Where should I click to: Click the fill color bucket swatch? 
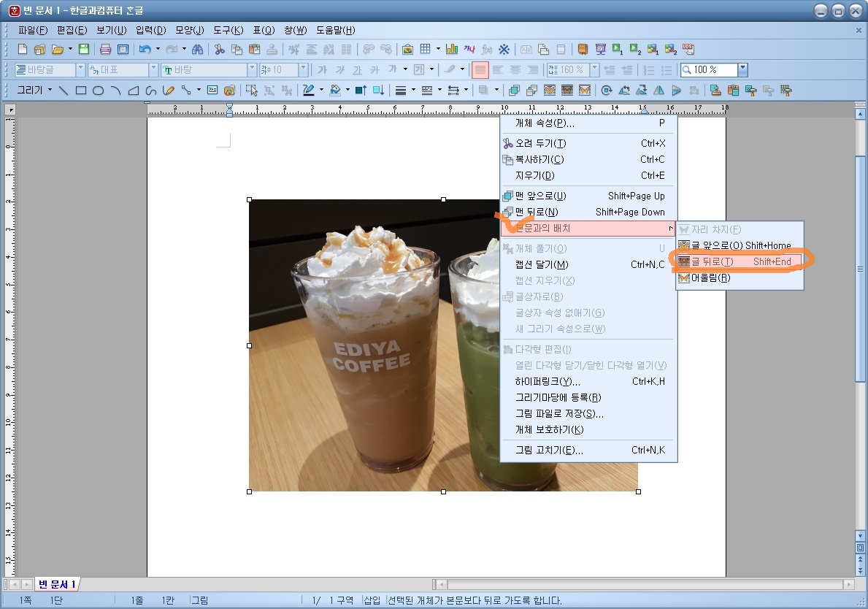[x=335, y=91]
